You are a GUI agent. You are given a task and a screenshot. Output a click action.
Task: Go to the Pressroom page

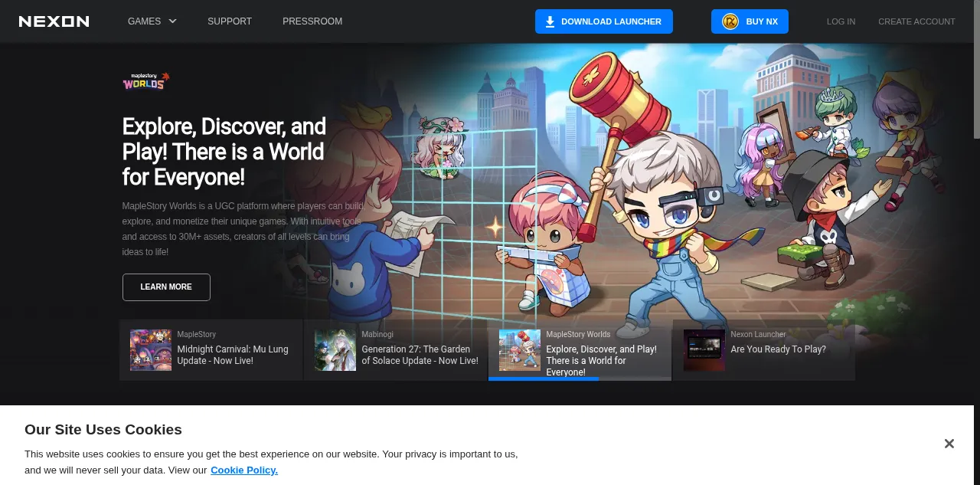tap(312, 21)
